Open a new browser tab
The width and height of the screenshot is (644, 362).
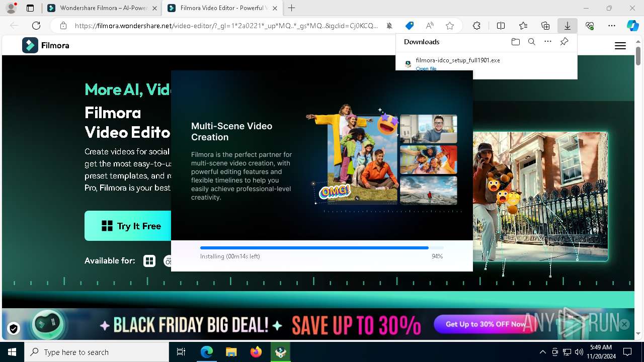click(x=292, y=8)
